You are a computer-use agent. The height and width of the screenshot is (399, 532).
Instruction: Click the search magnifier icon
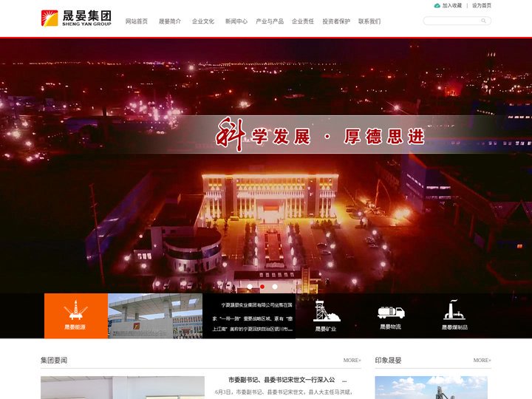(x=483, y=21)
